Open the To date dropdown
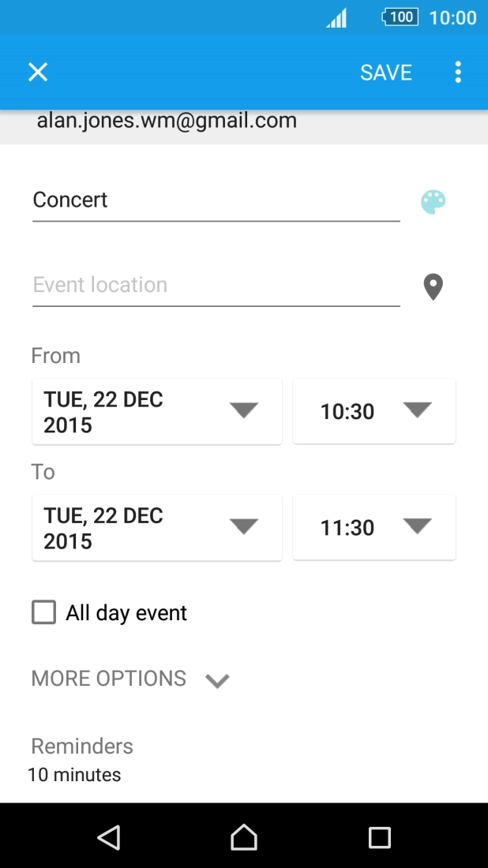The height and width of the screenshot is (868, 488). coord(156,528)
